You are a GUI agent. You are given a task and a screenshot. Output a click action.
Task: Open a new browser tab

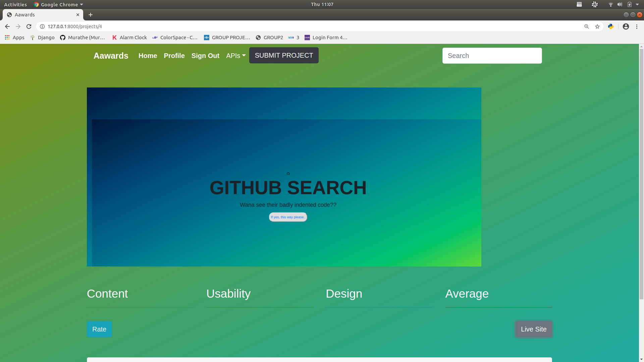tap(91, 15)
